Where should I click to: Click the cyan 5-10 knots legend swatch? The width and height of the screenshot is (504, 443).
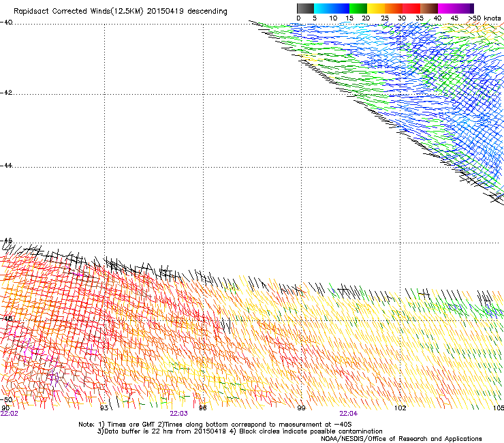click(323, 8)
